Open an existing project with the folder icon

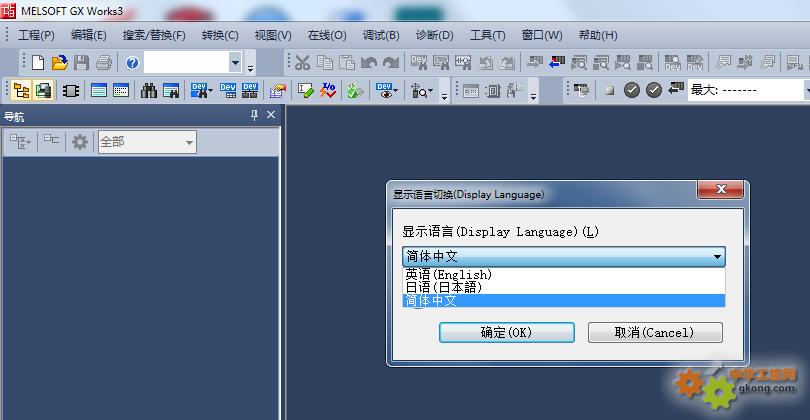coord(59,63)
